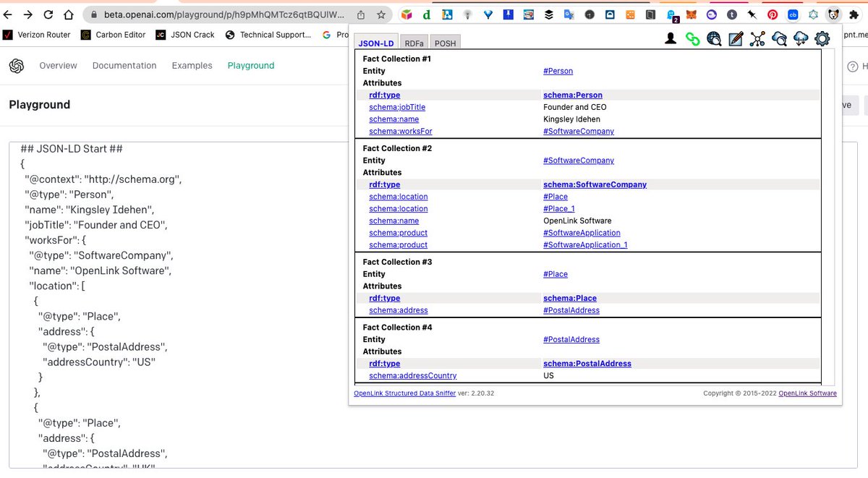Go back with the browser back arrow
The width and height of the screenshot is (868, 478).
pyautogui.click(x=9, y=14)
